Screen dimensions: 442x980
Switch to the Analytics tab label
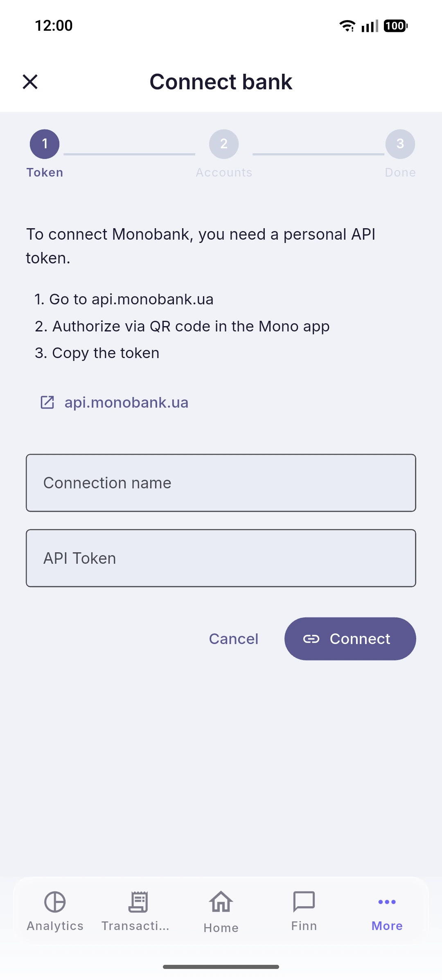[55, 926]
